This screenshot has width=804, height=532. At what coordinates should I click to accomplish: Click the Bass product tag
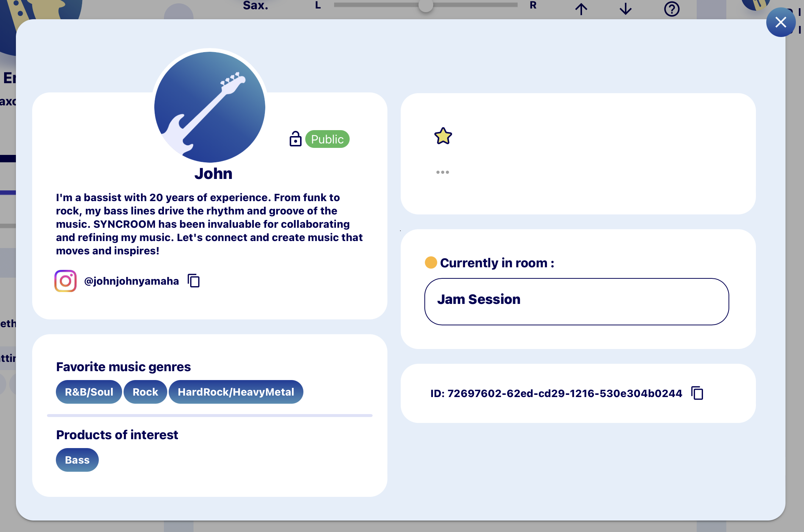click(77, 460)
